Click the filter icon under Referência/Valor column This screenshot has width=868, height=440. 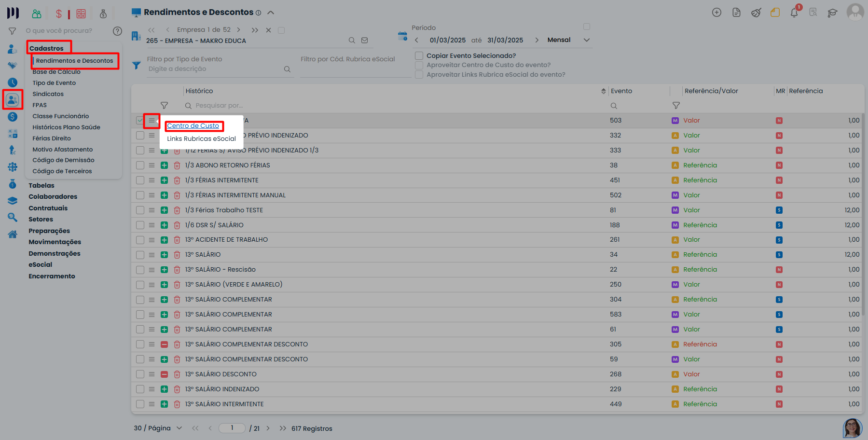[676, 106]
